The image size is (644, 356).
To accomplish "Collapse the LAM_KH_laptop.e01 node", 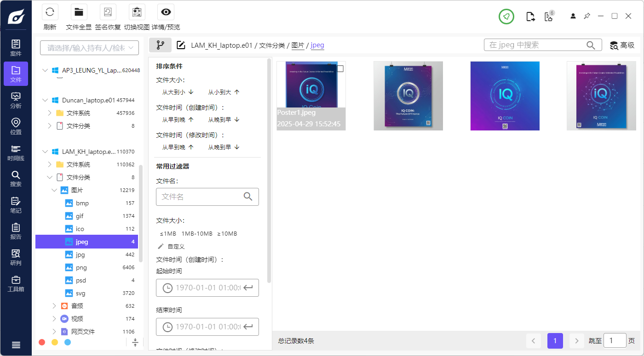I will pos(45,151).
